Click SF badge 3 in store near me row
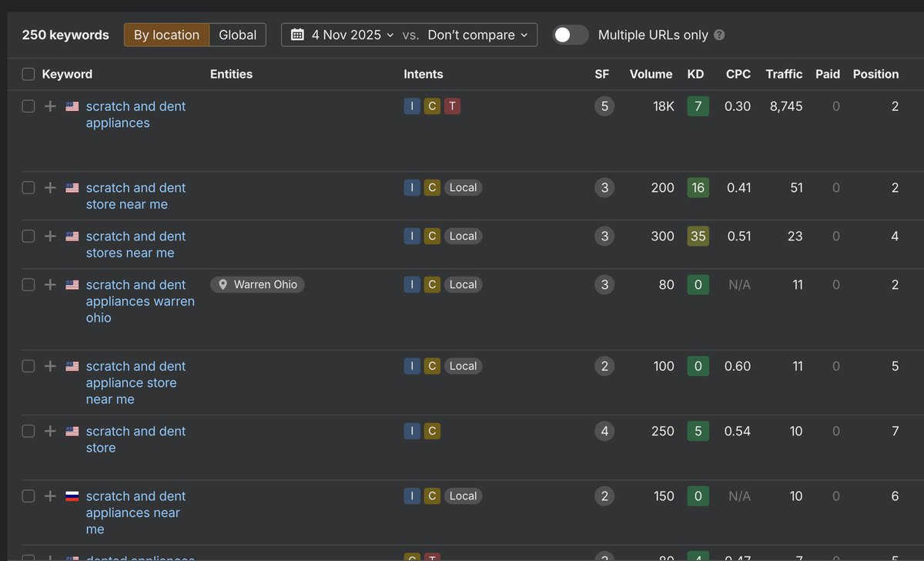The image size is (924, 561). pos(604,187)
